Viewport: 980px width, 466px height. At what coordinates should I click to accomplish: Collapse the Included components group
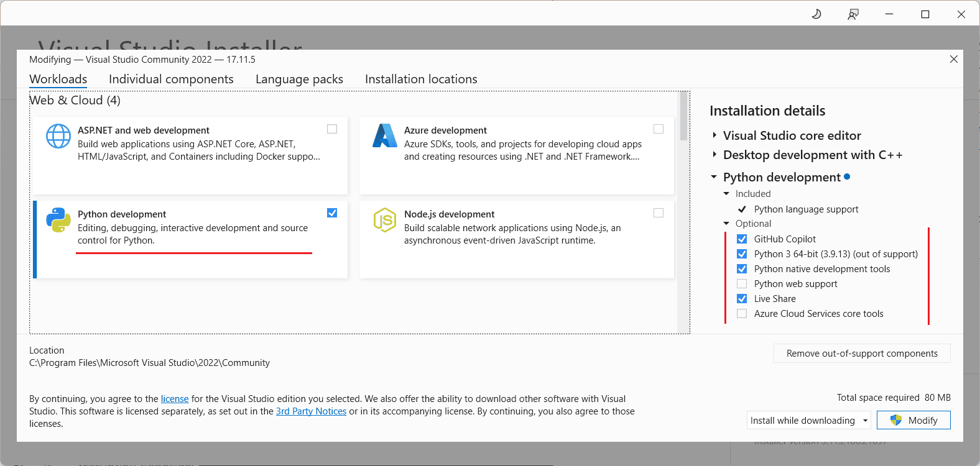point(726,194)
